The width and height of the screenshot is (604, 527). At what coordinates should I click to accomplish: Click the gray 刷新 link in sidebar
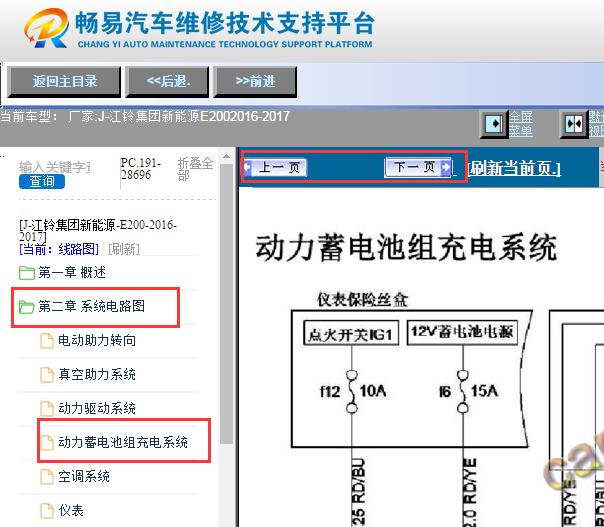coord(124,249)
